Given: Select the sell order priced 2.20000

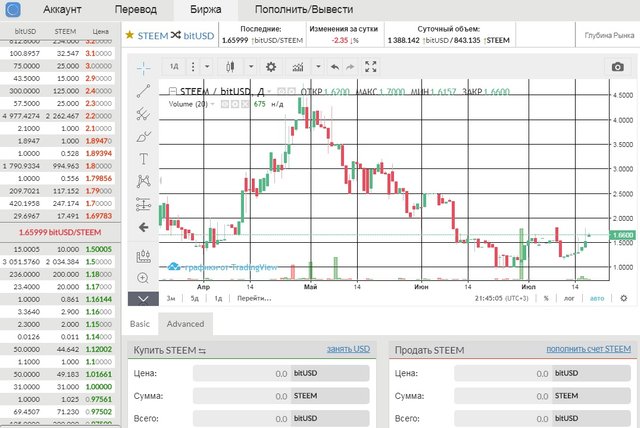Looking at the screenshot, I should tap(58, 116).
